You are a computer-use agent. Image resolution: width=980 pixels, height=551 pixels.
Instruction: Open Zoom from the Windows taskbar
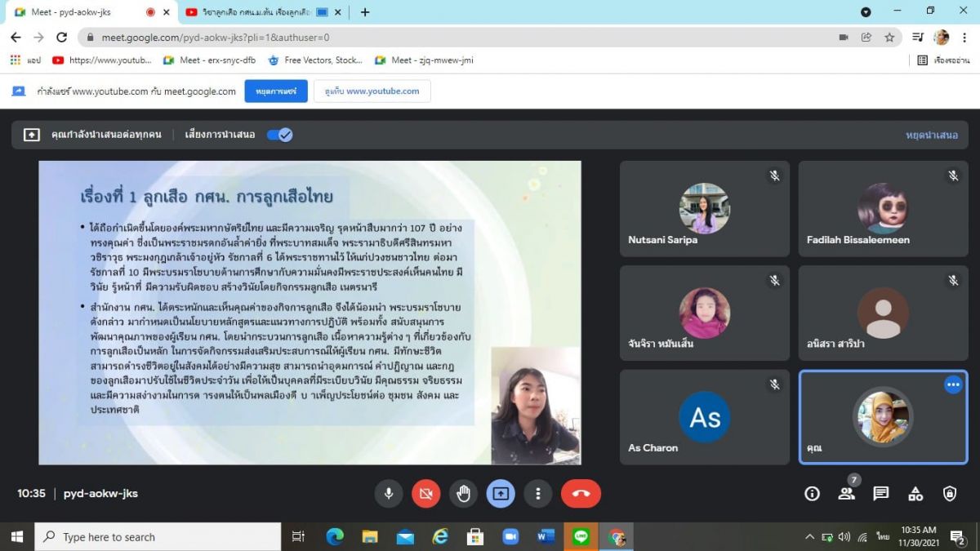(510, 536)
